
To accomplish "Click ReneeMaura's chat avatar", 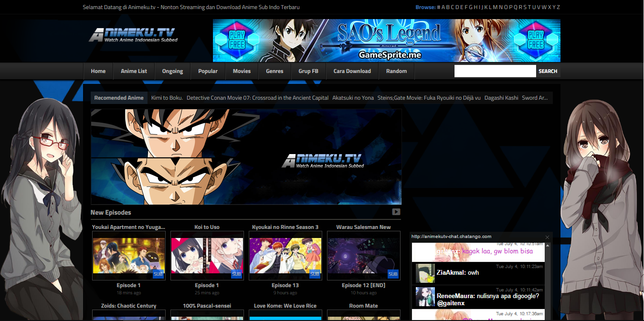I will click(x=425, y=297).
